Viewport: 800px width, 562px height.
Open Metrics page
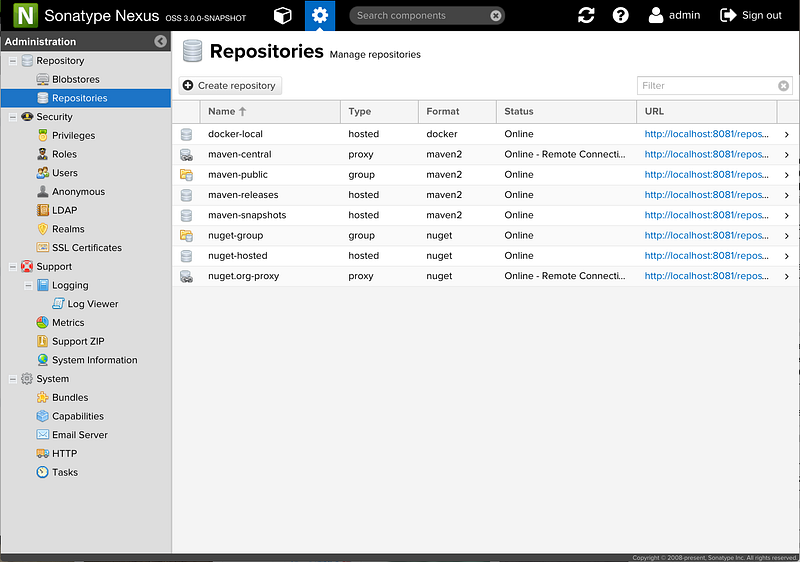click(x=68, y=323)
